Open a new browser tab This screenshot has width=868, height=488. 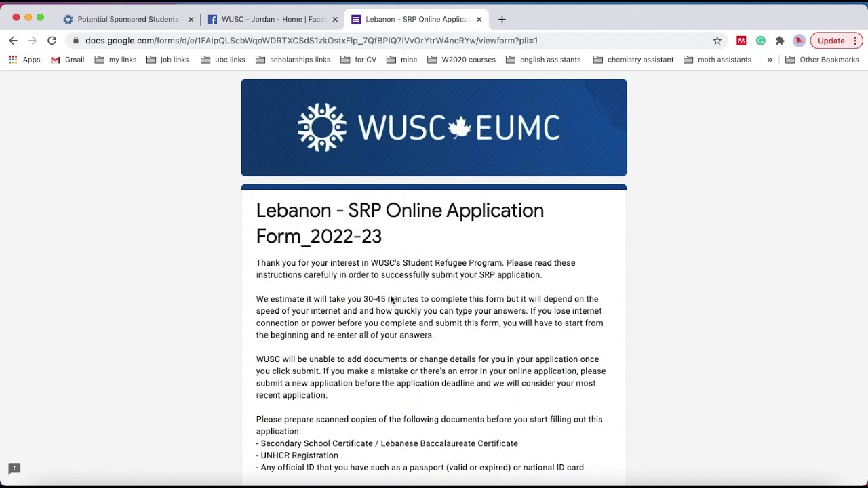pyautogui.click(x=502, y=20)
